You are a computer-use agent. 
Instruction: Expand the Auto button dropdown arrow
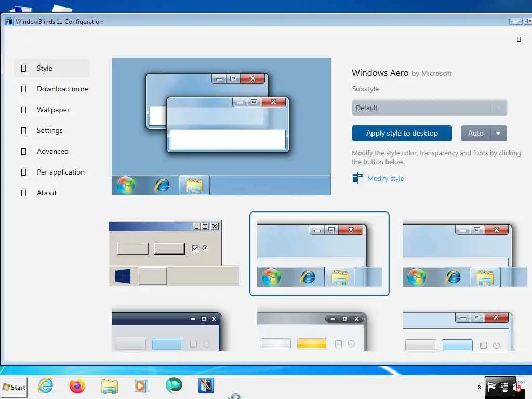(498, 134)
